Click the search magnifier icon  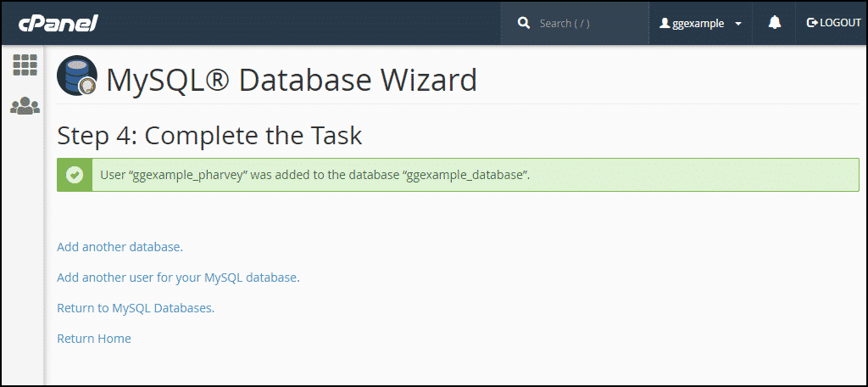524,23
